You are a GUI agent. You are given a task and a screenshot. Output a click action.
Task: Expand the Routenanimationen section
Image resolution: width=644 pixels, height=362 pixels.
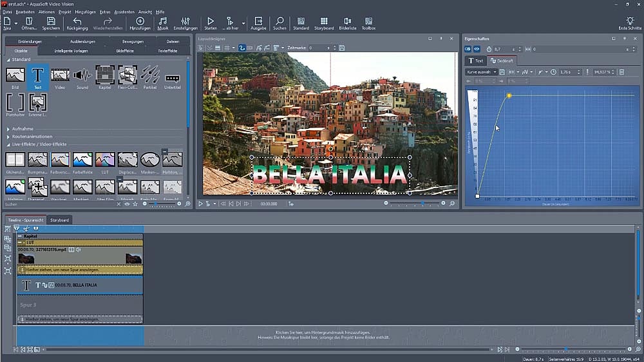(x=8, y=137)
